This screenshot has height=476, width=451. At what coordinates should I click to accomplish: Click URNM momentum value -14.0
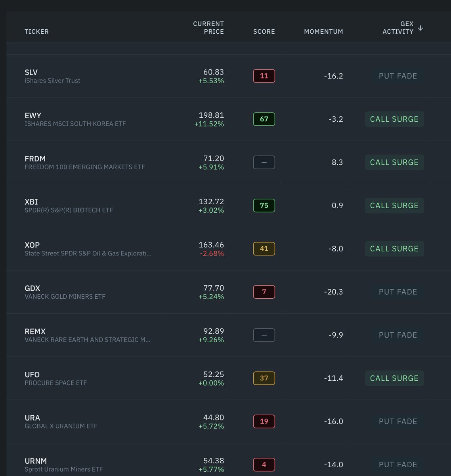pyautogui.click(x=333, y=465)
